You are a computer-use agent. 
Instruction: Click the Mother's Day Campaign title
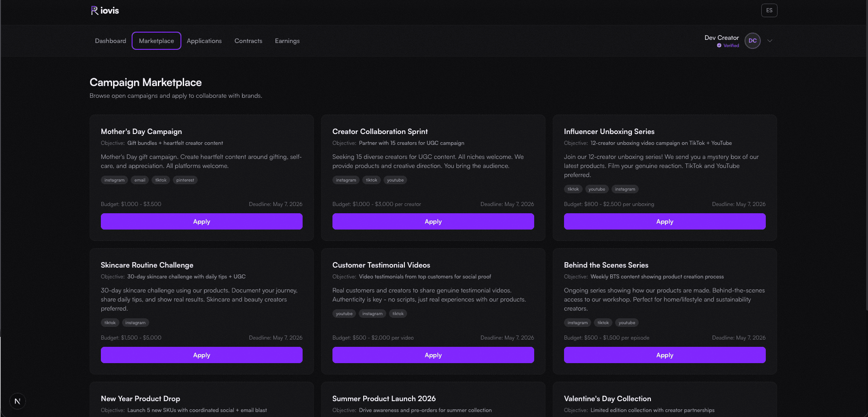pyautogui.click(x=141, y=131)
